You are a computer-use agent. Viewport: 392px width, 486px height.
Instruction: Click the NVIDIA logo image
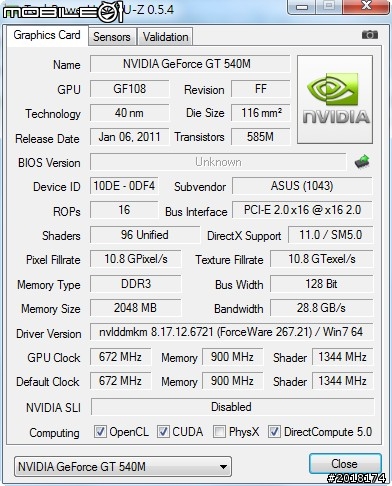tap(335, 99)
